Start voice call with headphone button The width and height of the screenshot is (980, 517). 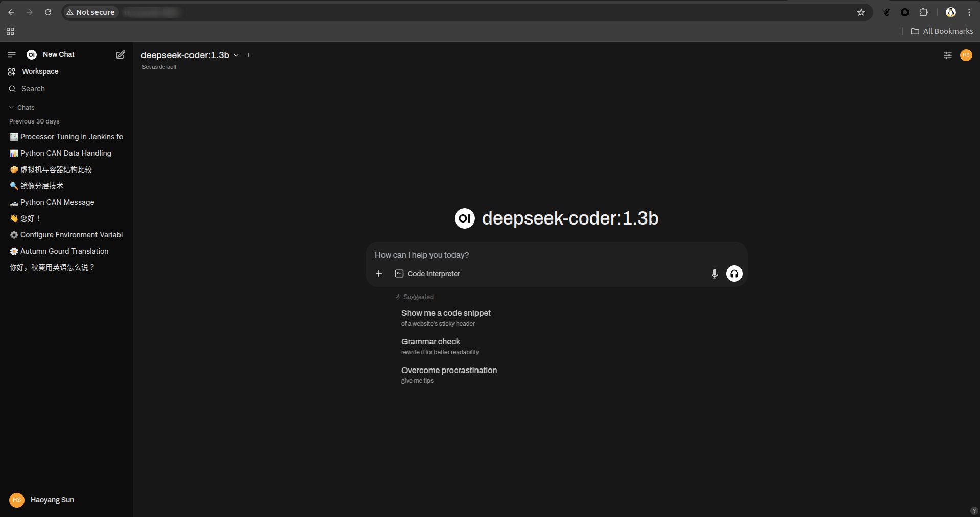click(x=734, y=274)
